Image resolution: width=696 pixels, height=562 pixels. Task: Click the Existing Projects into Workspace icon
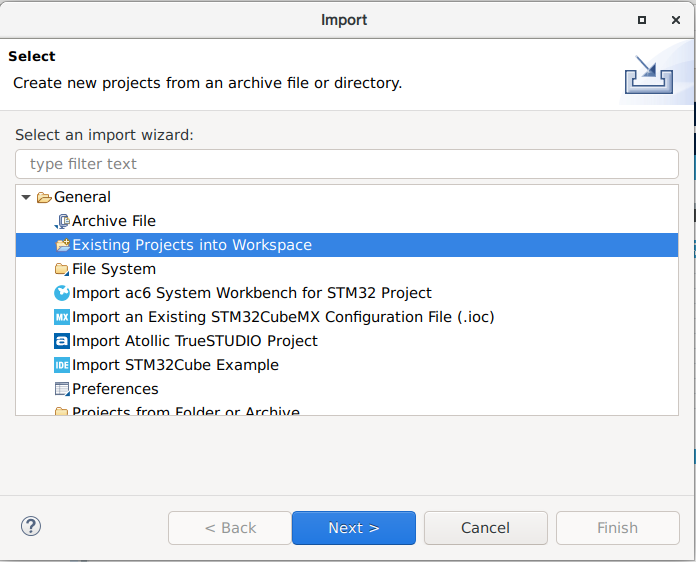(62, 245)
